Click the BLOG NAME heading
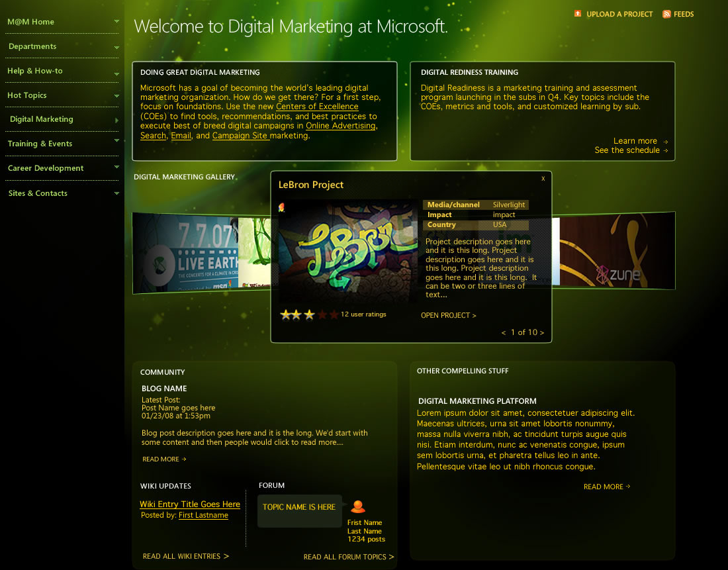 click(164, 389)
